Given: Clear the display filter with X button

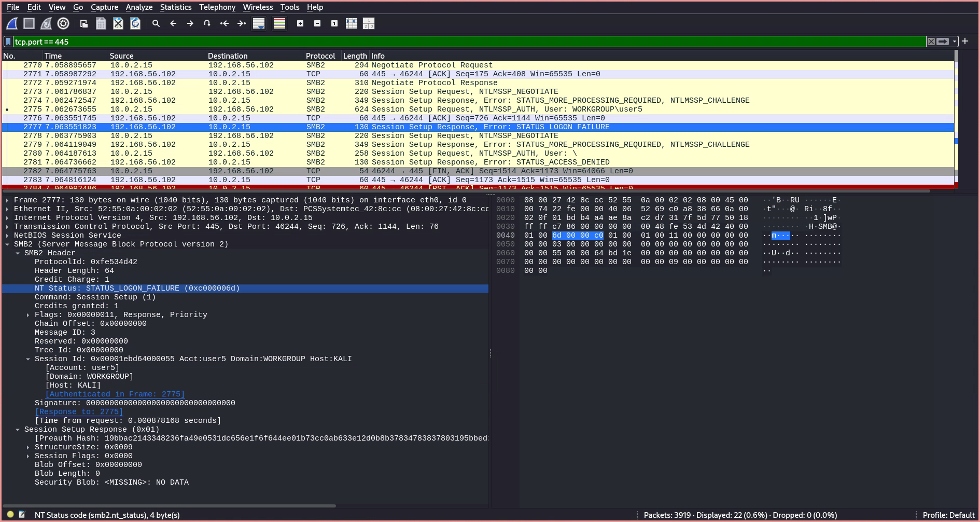Looking at the screenshot, I should (x=931, y=42).
